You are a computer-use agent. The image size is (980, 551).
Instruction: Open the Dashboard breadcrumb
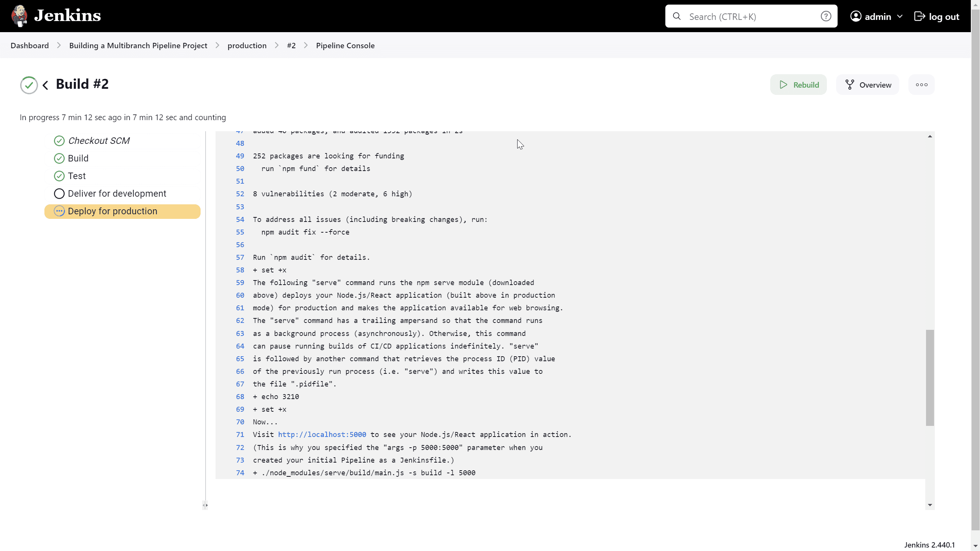pyautogui.click(x=30, y=45)
